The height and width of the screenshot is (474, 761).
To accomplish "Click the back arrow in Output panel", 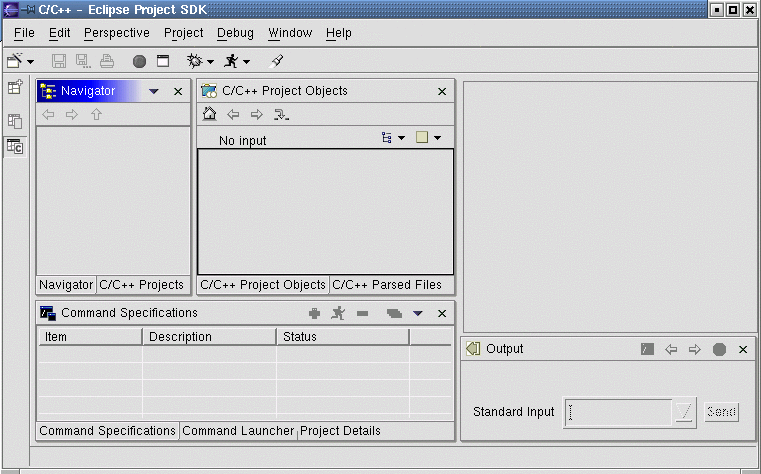I will (671, 349).
